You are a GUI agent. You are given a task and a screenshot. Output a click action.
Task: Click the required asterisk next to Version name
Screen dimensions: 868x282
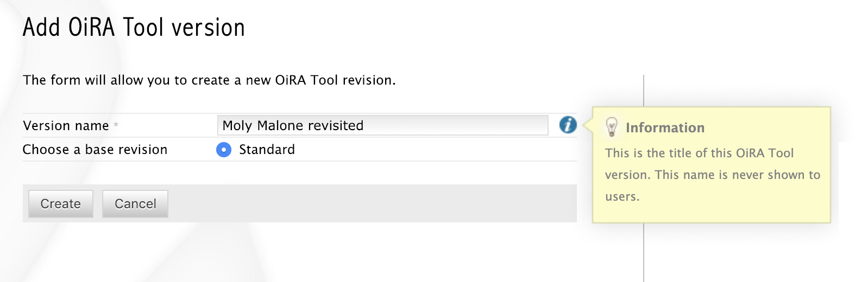tap(116, 125)
